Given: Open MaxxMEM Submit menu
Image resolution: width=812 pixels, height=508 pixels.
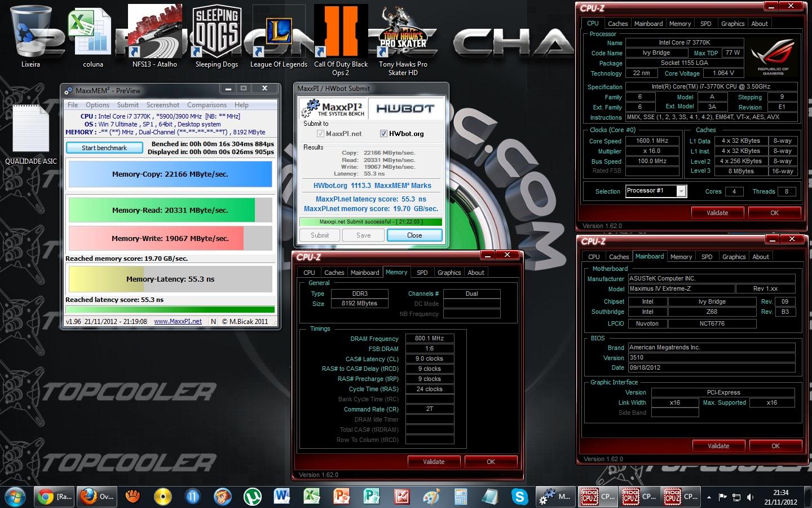Looking at the screenshot, I should point(128,105).
